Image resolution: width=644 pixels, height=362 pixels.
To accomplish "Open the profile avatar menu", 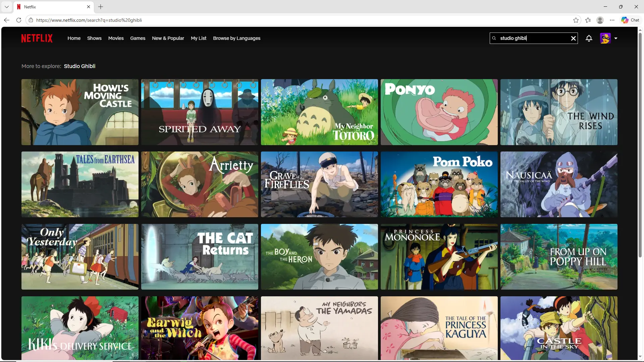I will click(x=605, y=38).
